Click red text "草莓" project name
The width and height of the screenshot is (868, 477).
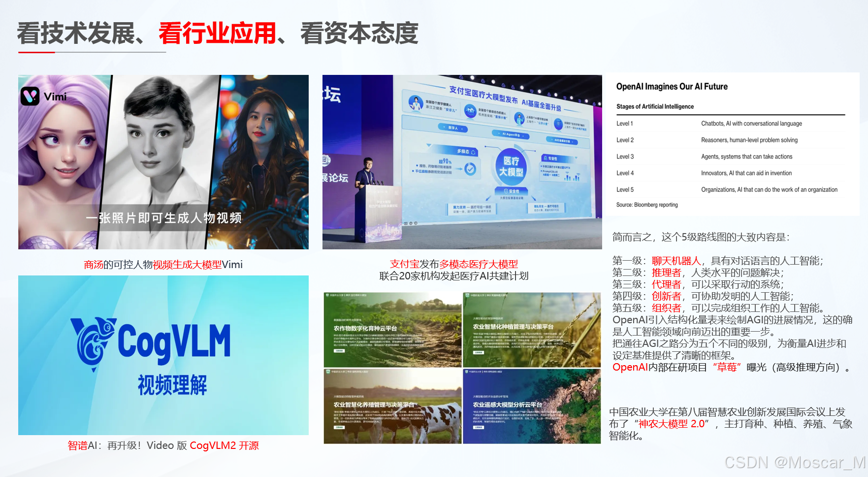(727, 367)
